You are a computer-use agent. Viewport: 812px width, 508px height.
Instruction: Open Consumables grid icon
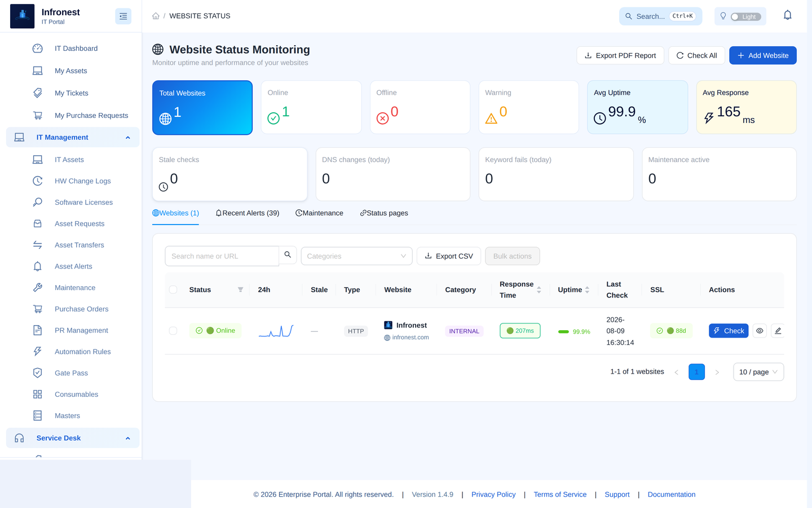(38, 395)
